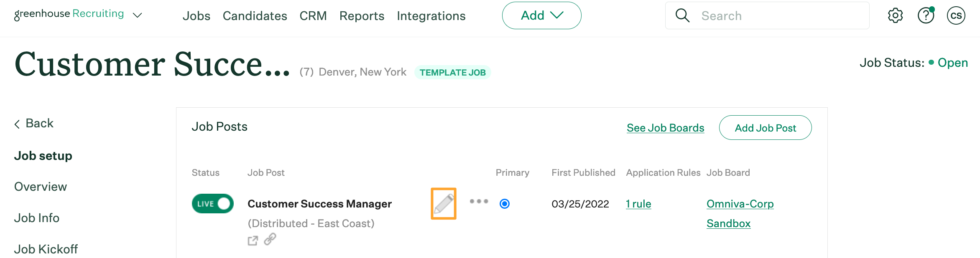Open Greenhouse settings via the gear icon
The image size is (980, 258).
(x=895, y=15)
